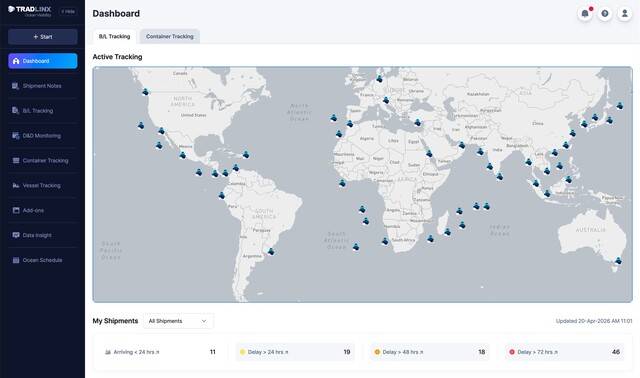Click the ship marker farthest northeast of Japan

point(620,106)
